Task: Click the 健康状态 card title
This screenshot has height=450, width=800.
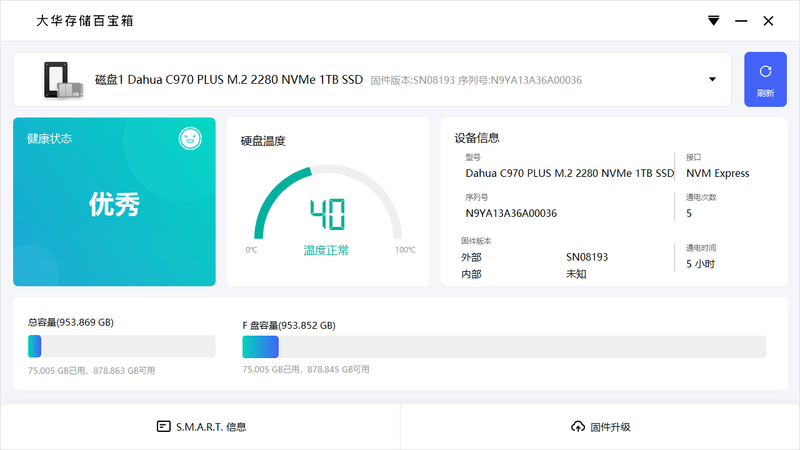Action: pos(49,138)
